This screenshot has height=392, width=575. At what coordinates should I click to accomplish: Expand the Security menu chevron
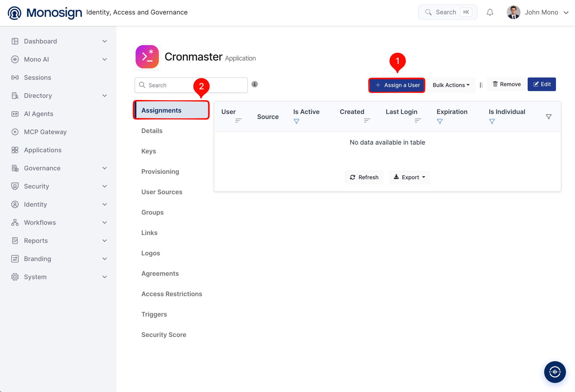[105, 186]
